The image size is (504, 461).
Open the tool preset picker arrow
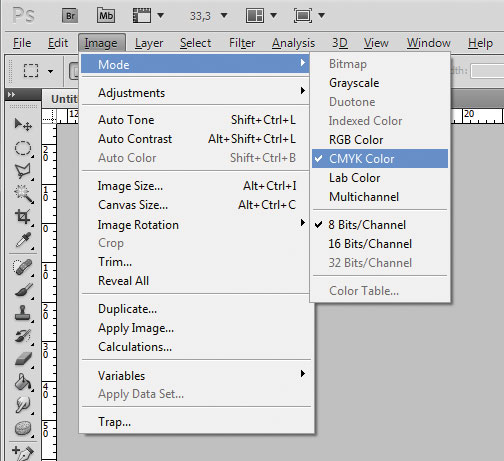50,71
